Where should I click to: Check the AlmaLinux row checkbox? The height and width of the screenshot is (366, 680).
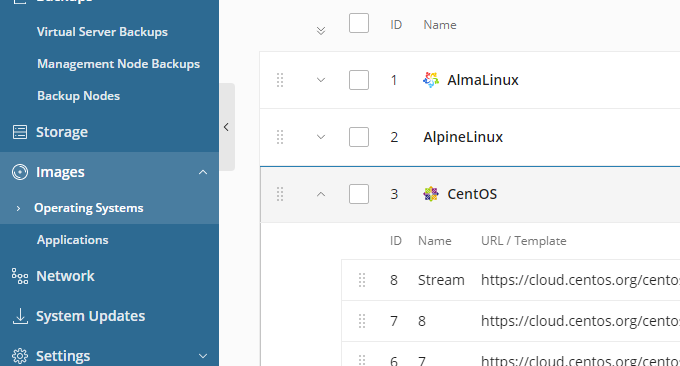click(x=359, y=80)
